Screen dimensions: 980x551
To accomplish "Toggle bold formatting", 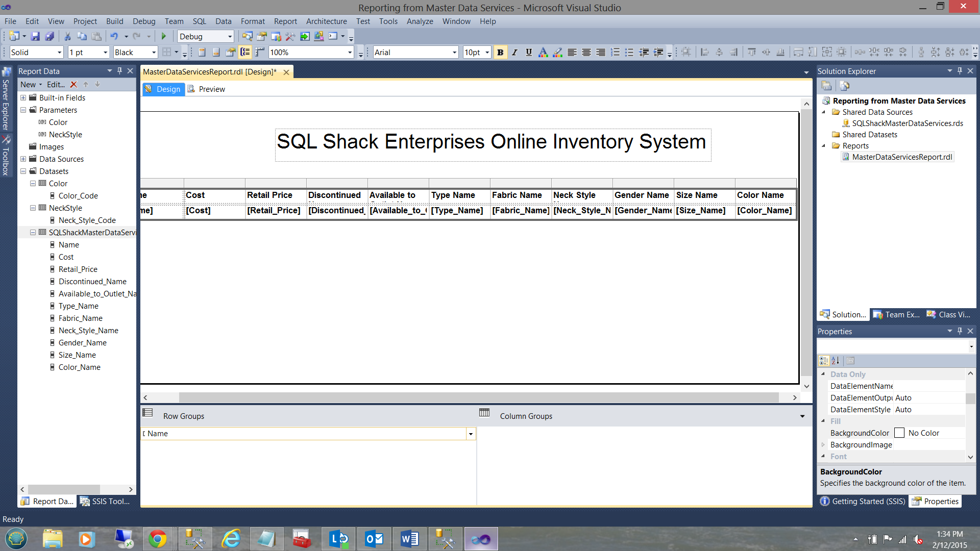I will click(x=500, y=52).
